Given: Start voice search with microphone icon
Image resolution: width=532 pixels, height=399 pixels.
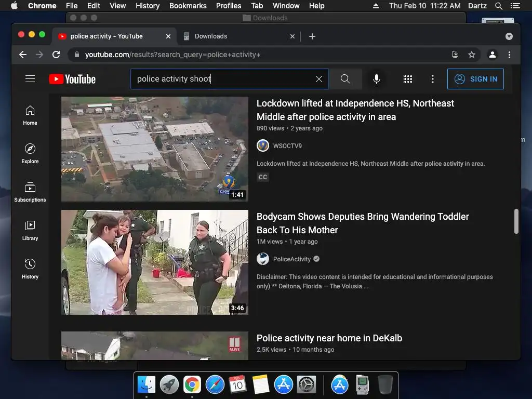Looking at the screenshot, I should click(376, 79).
